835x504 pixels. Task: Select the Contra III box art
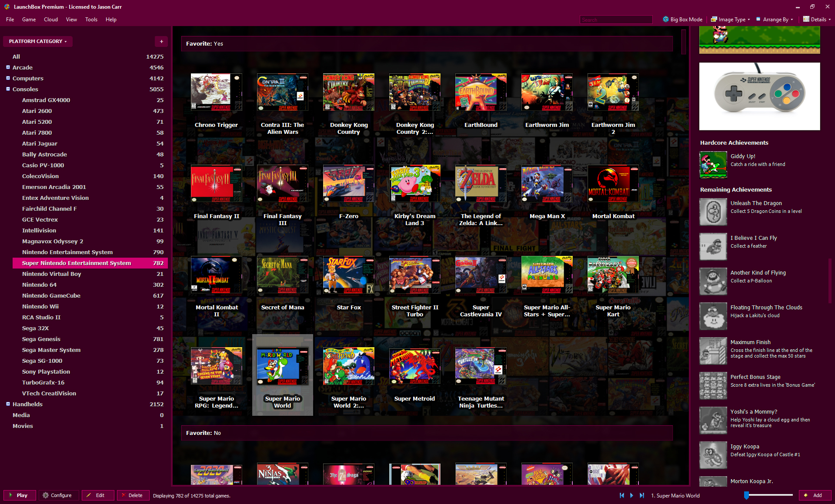click(x=283, y=92)
